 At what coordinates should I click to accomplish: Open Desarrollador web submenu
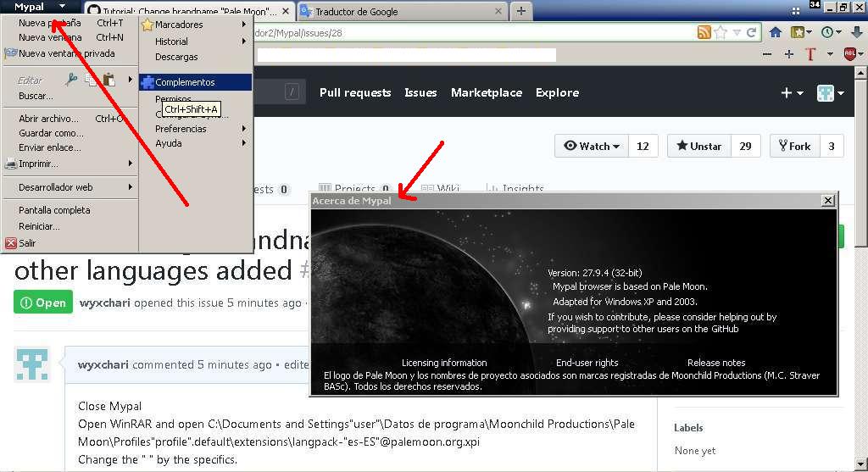[x=70, y=187]
